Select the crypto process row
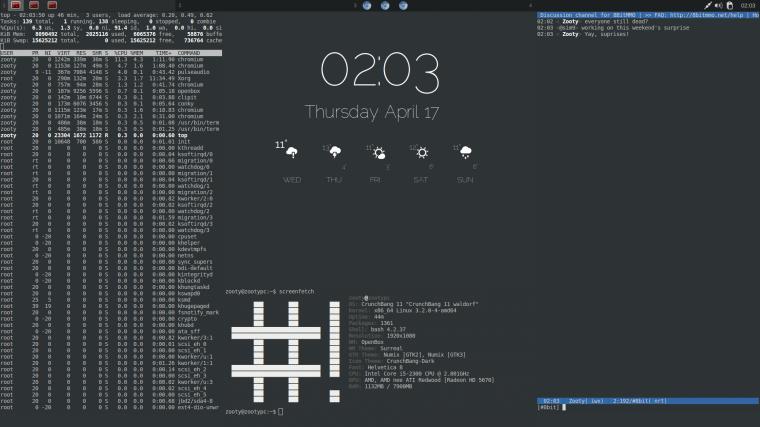This screenshot has height=427, width=760. (x=111, y=319)
